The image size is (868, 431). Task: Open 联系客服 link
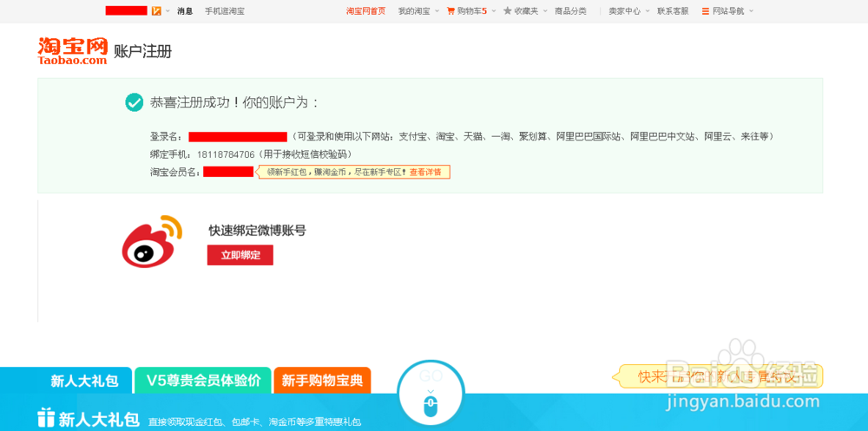coord(674,11)
